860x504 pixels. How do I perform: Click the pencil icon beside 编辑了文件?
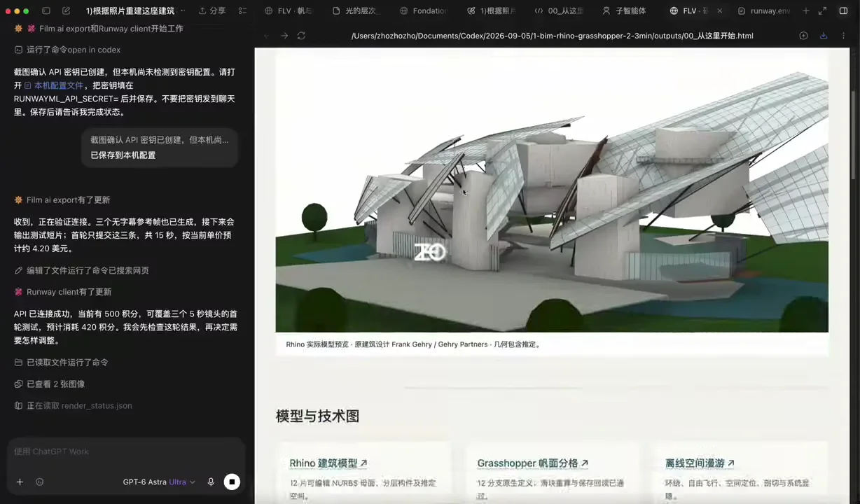pos(18,270)
